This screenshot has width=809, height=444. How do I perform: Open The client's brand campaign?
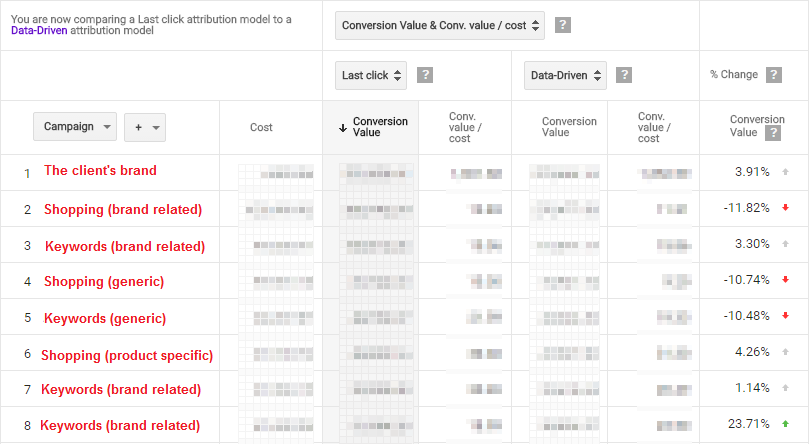(x=100, y=171)
